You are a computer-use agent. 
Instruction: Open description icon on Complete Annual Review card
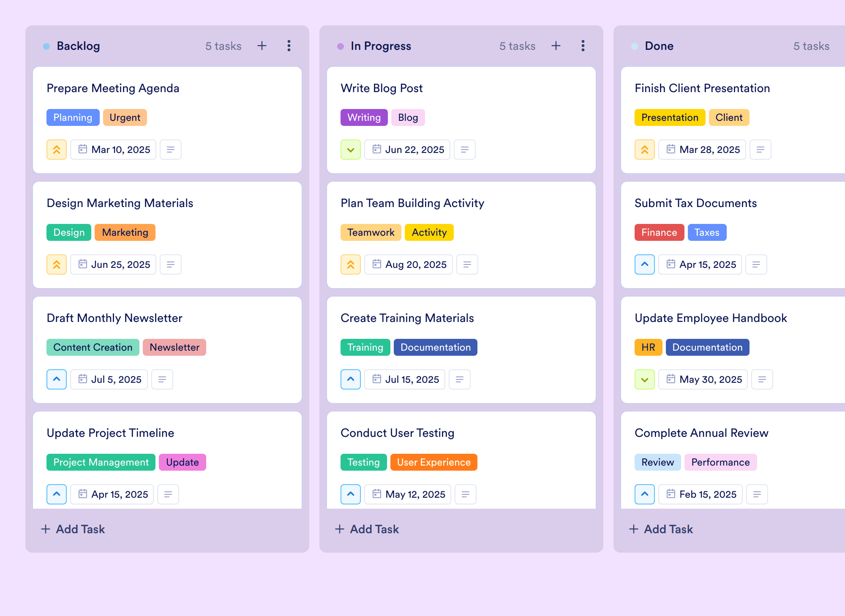point(757,494)
